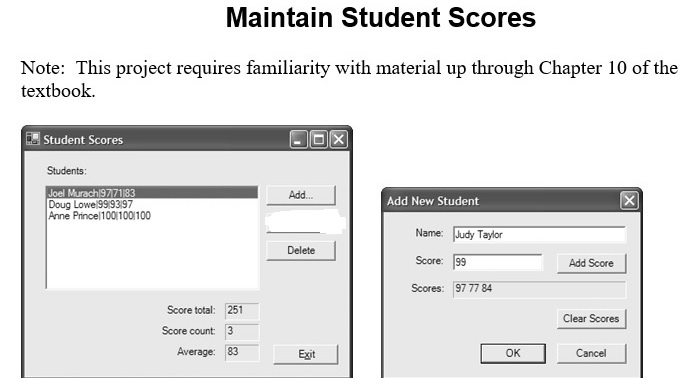Click the Student Scores window form icon
The width and height of the screenshot is (691, 385).
(x=33, y=139)
